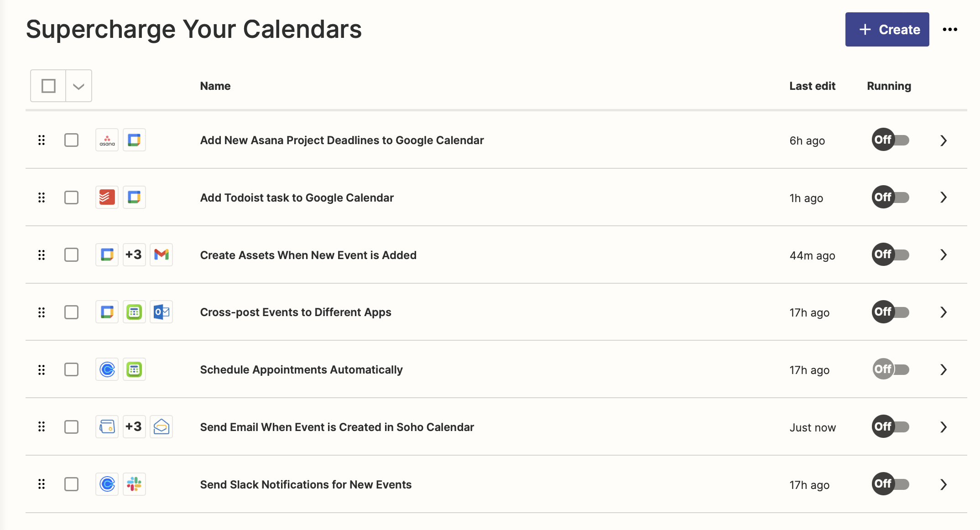Click the +3 apps badge in Soho Calendar row

[x=134, y=426]
